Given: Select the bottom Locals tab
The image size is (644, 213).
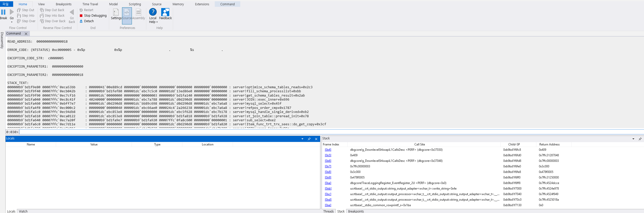Looking at the screenshot, I should tap(11, 211).
